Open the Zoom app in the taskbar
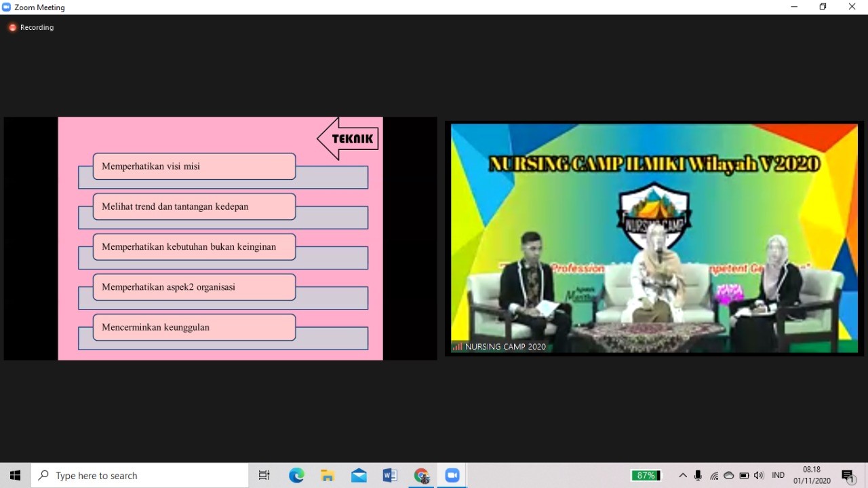 click(452, 476)
